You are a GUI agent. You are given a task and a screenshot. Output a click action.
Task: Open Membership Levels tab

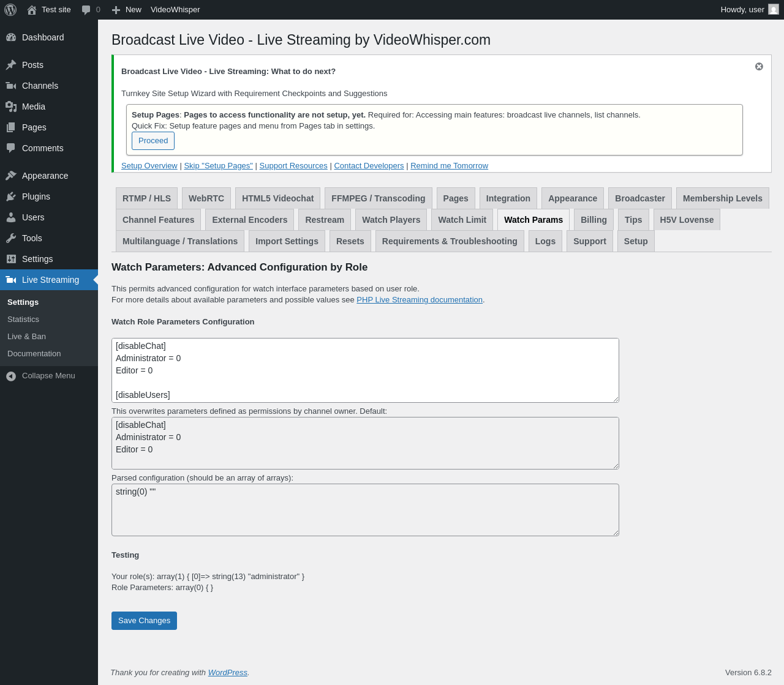tap(723, 198)
